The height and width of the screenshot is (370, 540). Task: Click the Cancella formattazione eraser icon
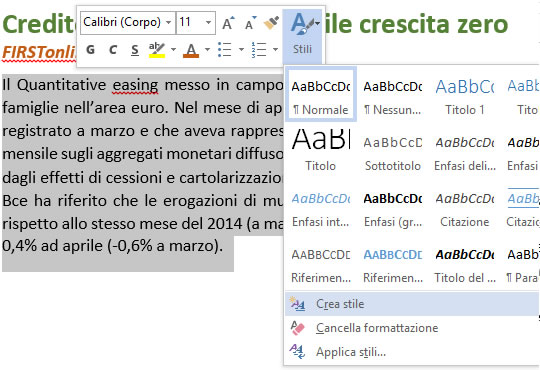[x=297, y=328]
